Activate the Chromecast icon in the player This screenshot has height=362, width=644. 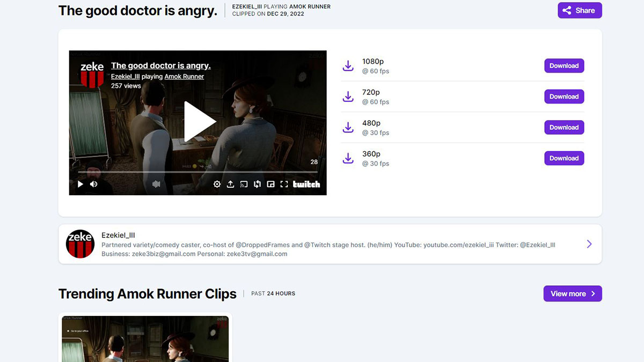pos(244,184)
